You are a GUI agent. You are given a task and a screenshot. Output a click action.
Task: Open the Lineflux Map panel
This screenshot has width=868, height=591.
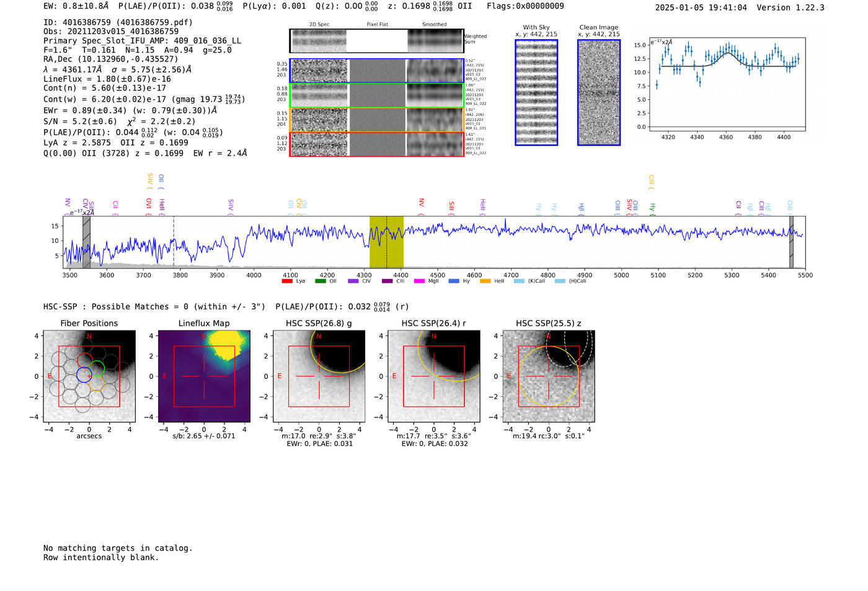tap(204, 376)
